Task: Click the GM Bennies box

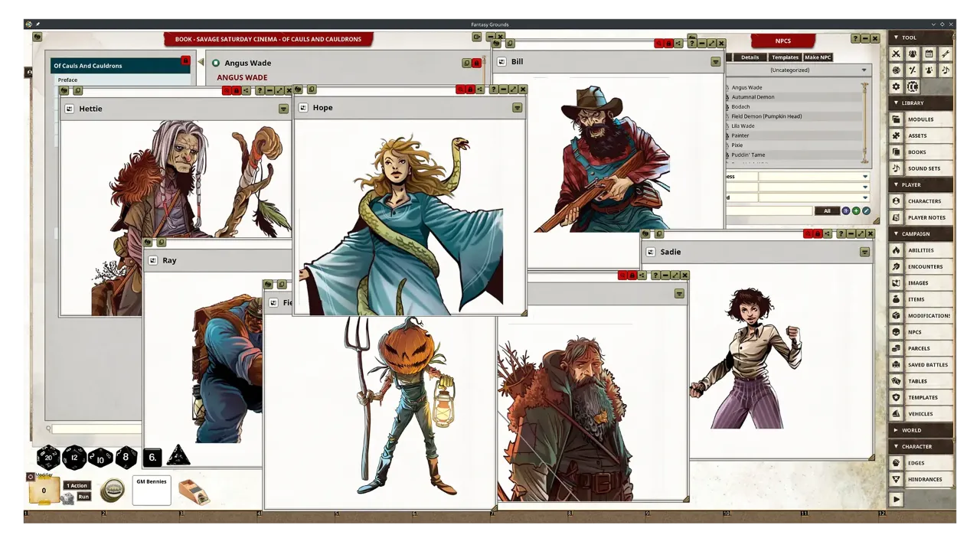Action: point(152,491)
